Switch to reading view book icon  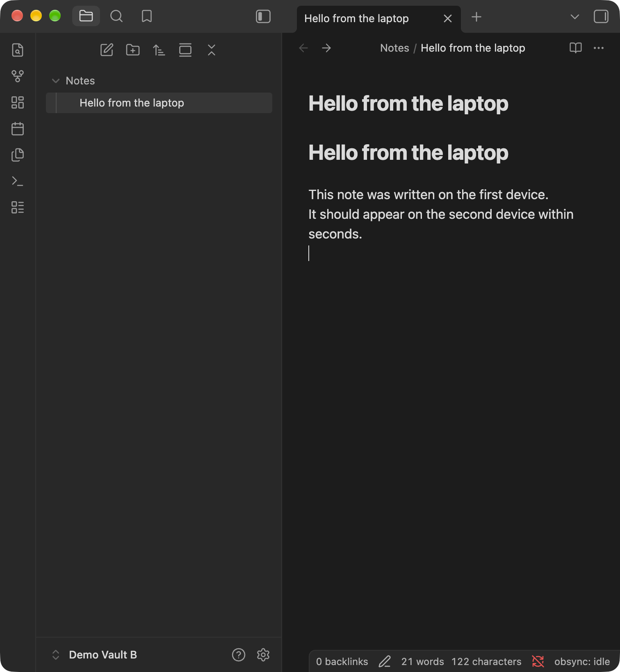576,48
